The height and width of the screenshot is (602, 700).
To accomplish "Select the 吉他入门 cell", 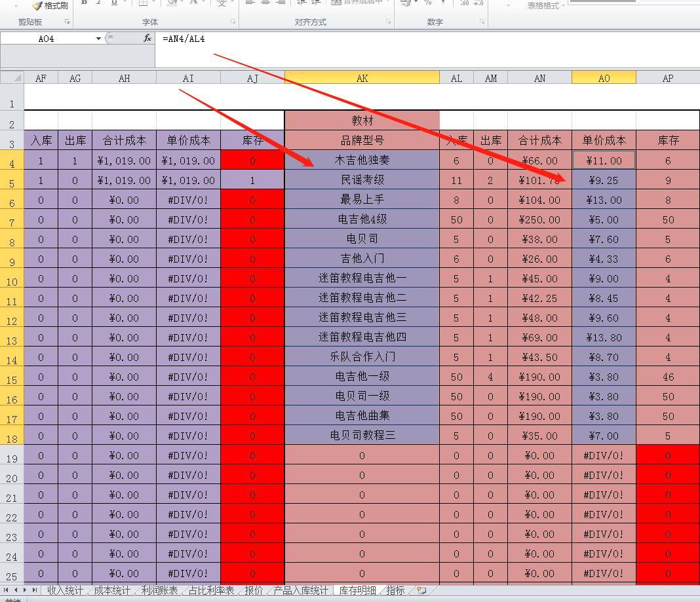I will tap(362, 258).
